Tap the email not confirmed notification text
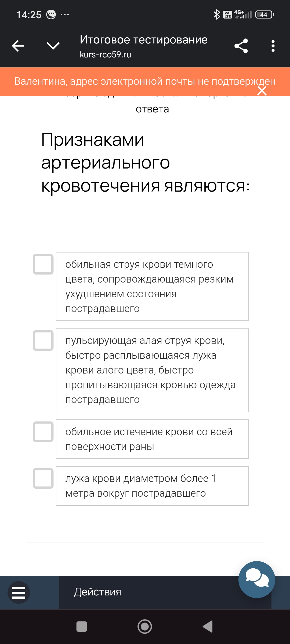This screenshot has width=290, height=644. pyautogui.click(x=145, y=81)
